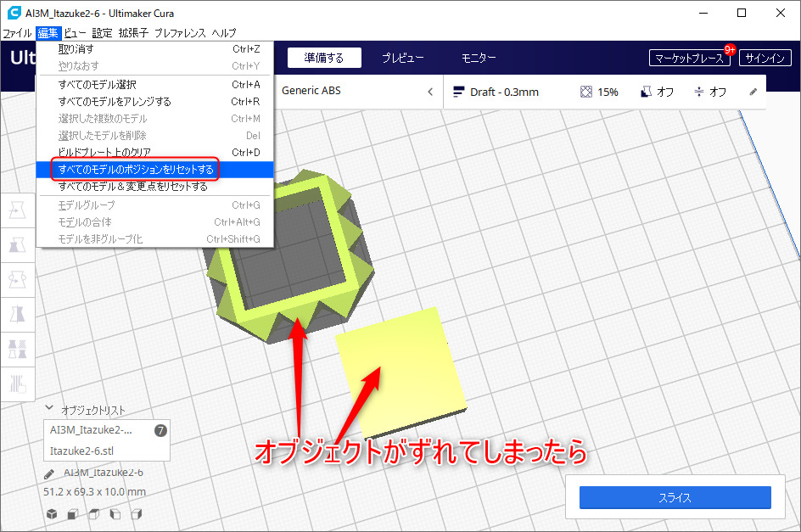
Task: Select the Mirror tool in left toolbar
Action: (x=17, y=314)
